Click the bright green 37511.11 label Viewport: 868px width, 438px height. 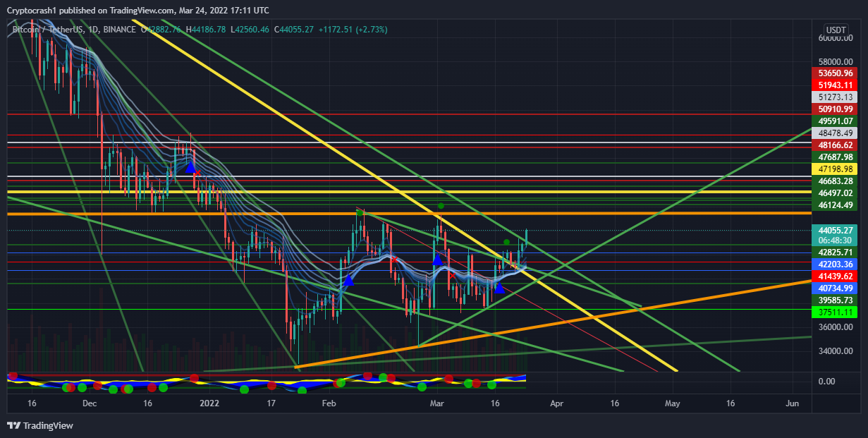[835, 312]
